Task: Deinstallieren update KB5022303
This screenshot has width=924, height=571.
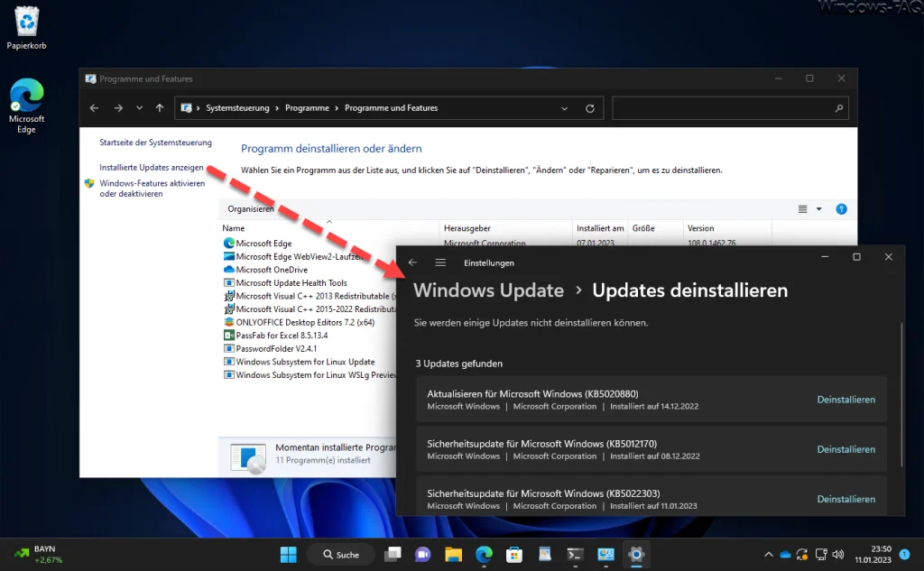Action: tap(845, 499)
